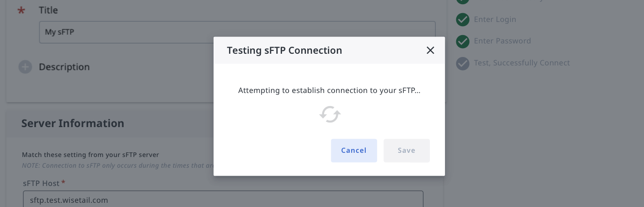
Task: Select the Enter Password checklist step
Action: (x=502, y=41)
